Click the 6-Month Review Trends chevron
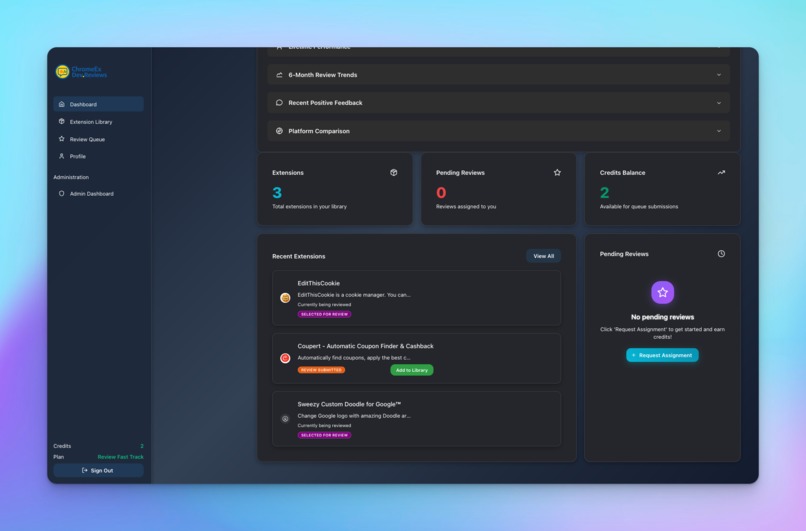The image size is (806, 531). click(x=719, y=75)
